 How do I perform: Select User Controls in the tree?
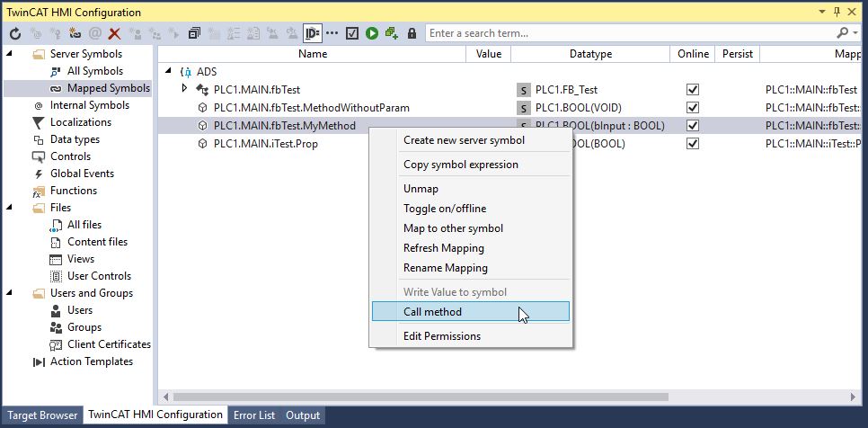click(x=99, y=276)
